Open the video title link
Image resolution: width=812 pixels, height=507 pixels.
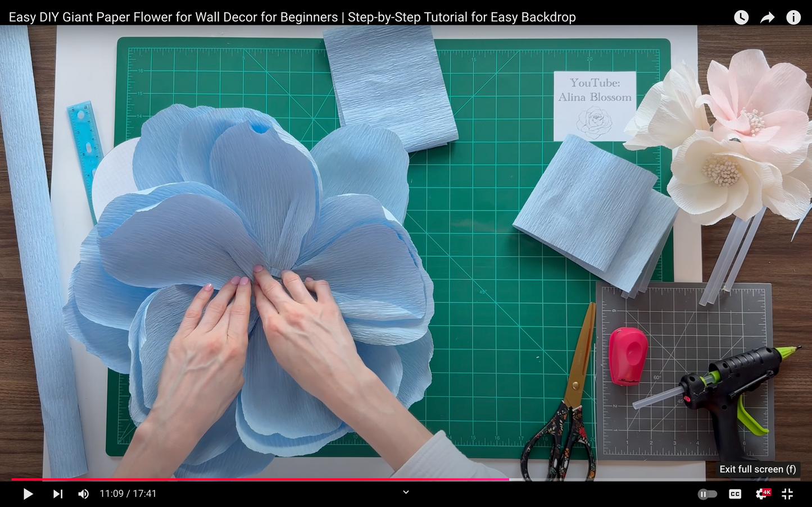292,17
